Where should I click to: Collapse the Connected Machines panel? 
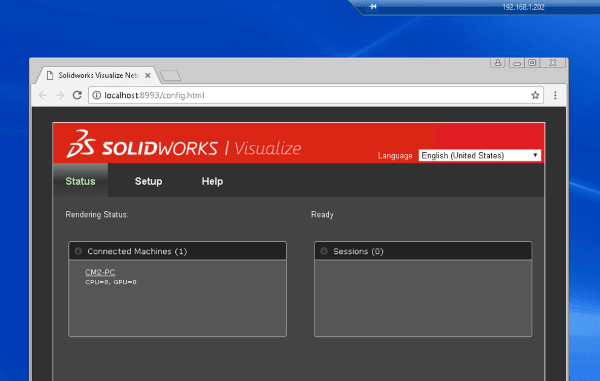(x=78, y=251)
